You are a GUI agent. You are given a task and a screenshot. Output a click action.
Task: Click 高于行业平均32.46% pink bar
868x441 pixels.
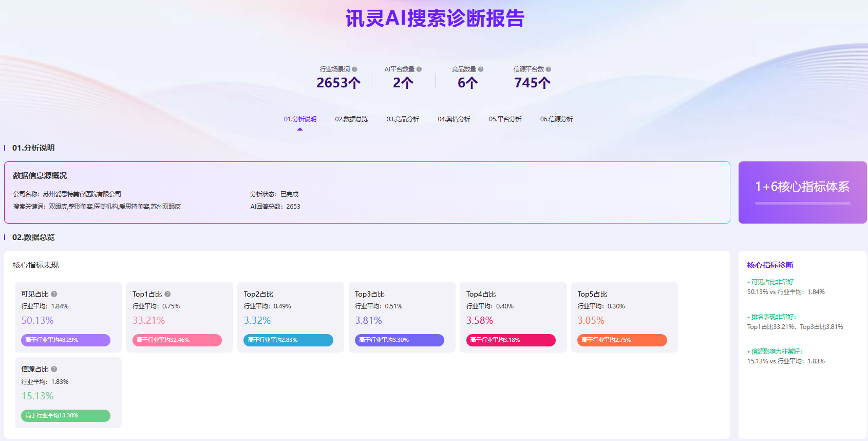[x=177, y=340]
